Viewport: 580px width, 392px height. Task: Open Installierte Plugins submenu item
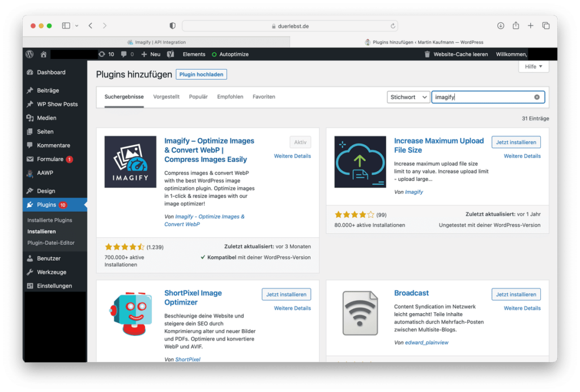click(x=50, y=220)
